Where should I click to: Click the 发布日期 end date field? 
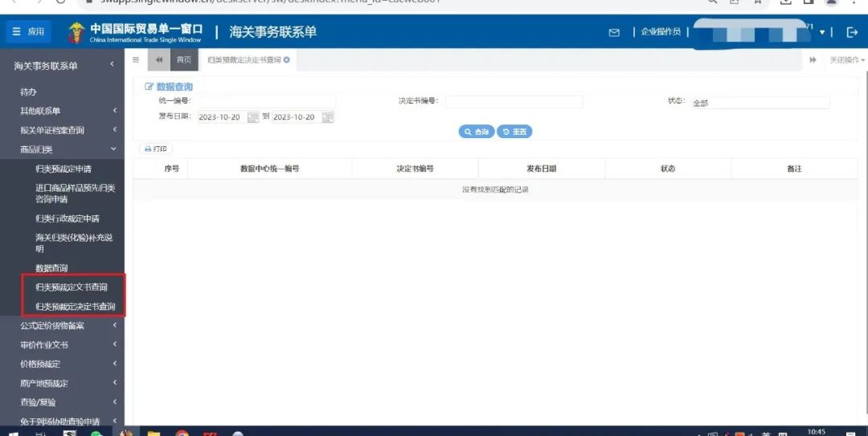296,117
